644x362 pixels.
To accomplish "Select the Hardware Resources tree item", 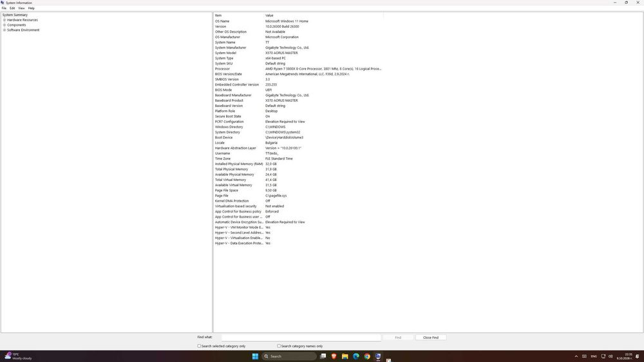I will 23,20.
